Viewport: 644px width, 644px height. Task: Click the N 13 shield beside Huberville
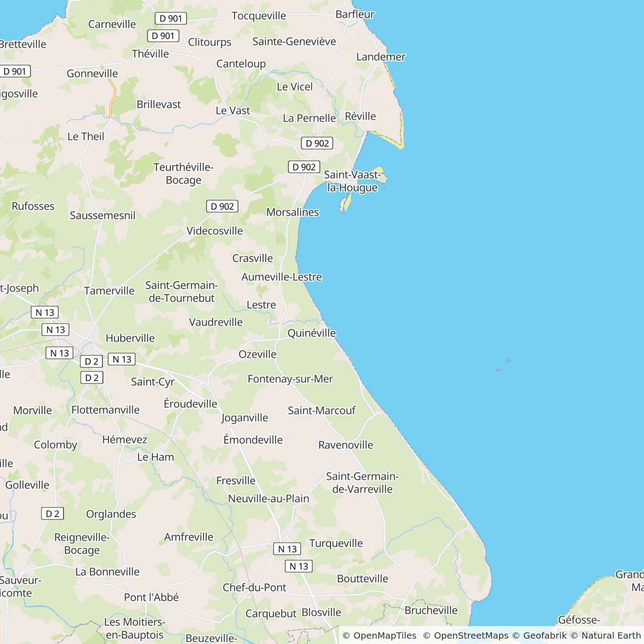click(122, 359)
